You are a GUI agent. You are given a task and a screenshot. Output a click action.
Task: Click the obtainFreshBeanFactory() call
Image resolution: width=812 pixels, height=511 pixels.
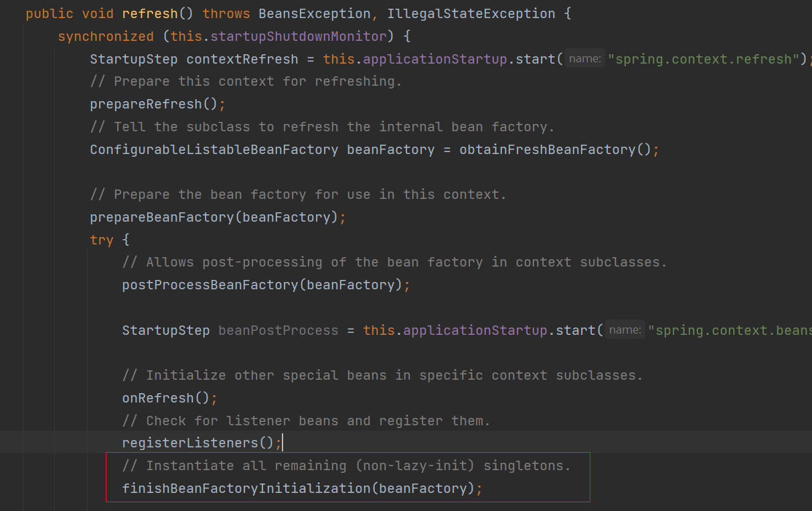[x=555, y=149]
